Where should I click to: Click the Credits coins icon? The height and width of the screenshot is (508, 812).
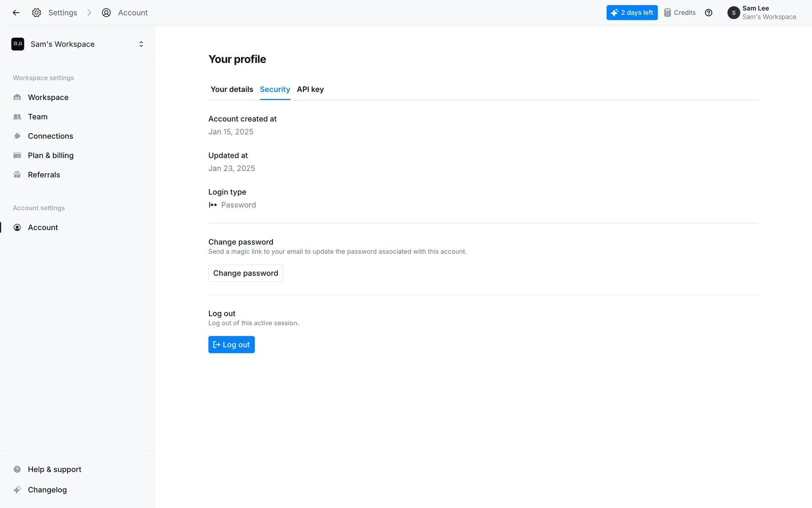(x=667, y=13)
